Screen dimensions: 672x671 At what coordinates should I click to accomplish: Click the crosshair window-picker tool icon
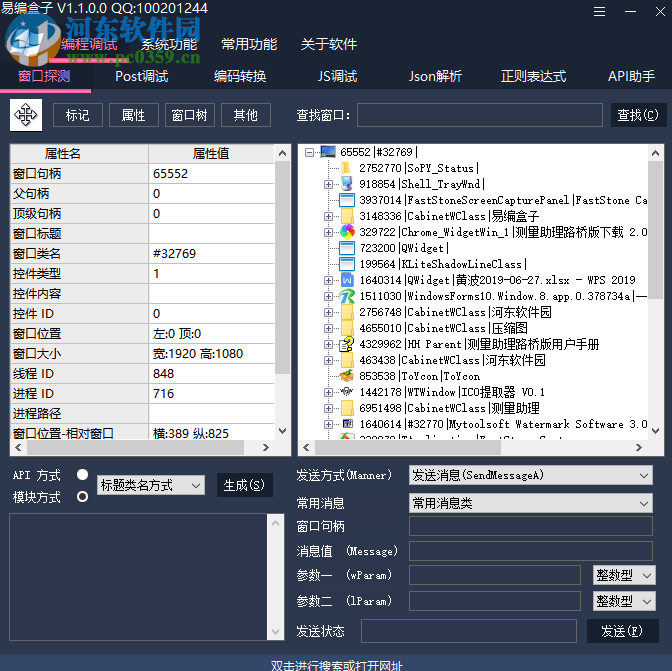click(26, 115)
